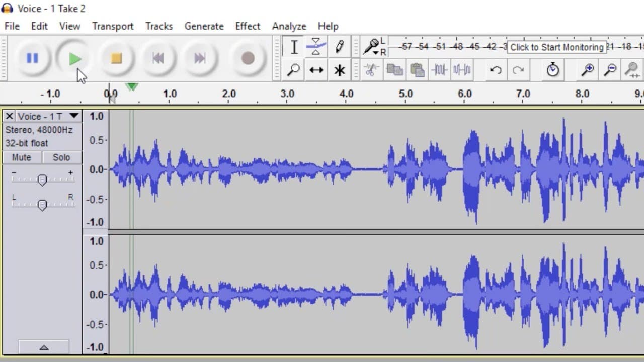Screen dimensions: 644x362
Task: Open the Help menu
Action: 328,26
